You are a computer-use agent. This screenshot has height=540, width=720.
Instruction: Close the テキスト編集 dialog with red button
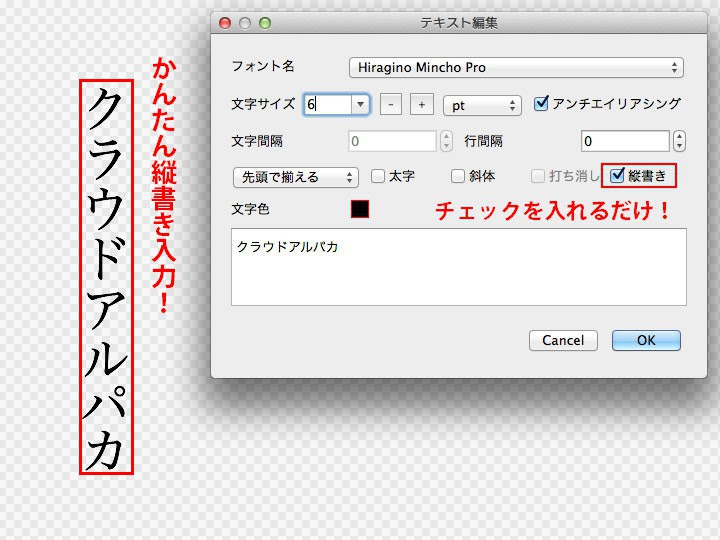[x=225, y=22]
